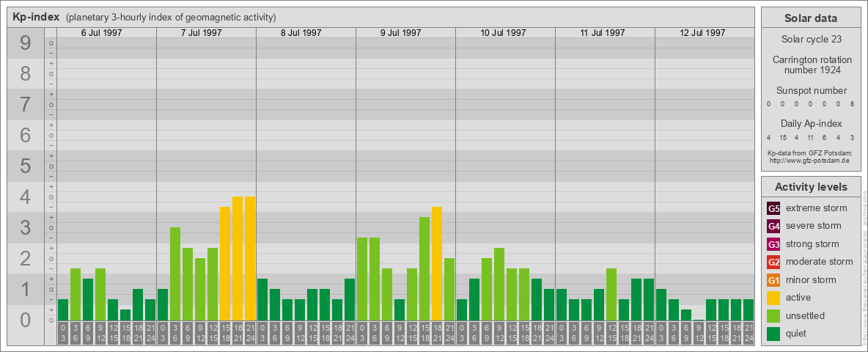Select the 9 Jul 1997 date header
868x352 pixels.
401,33
